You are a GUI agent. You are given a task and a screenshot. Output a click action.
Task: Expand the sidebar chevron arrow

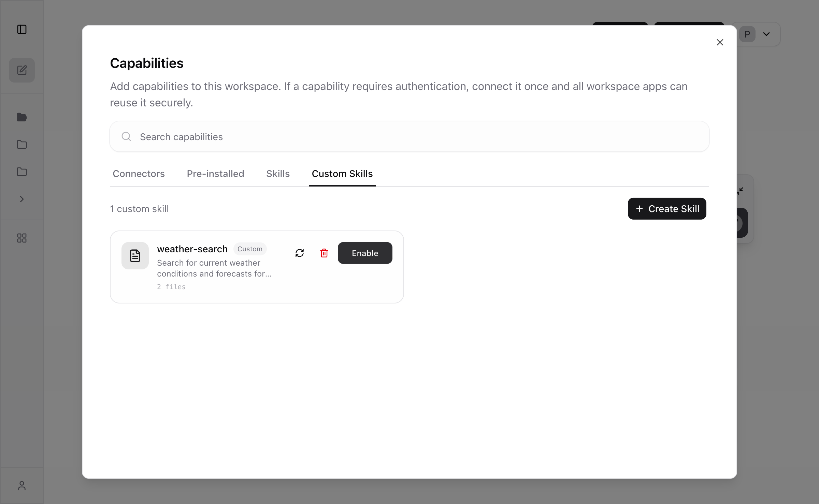[22, 199]
